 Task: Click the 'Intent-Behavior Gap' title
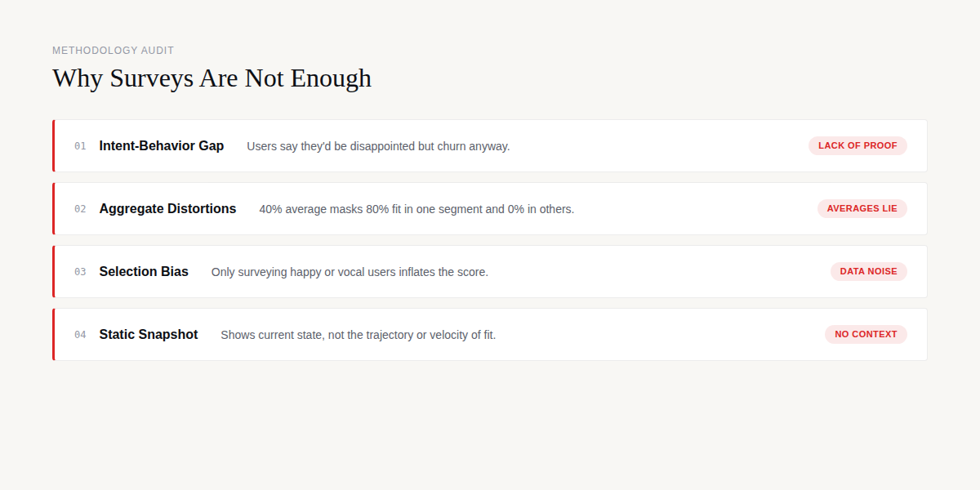point(162,146)
